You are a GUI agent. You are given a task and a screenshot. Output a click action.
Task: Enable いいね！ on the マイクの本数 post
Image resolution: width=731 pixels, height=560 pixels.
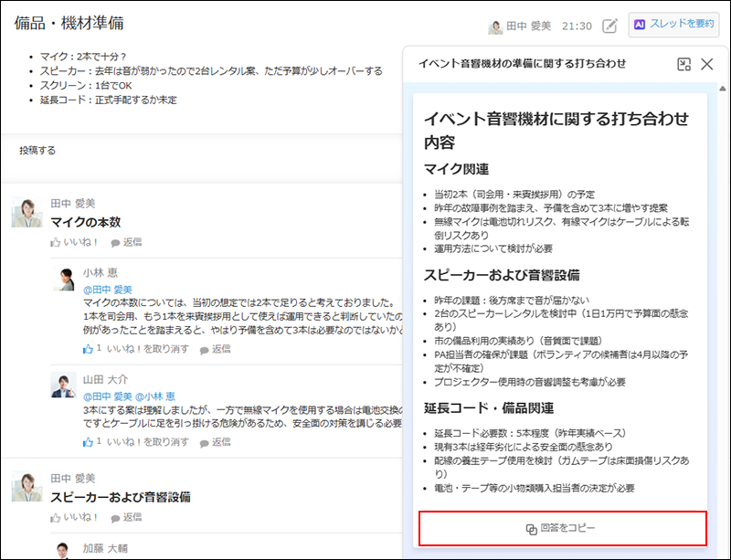(73, 242)
